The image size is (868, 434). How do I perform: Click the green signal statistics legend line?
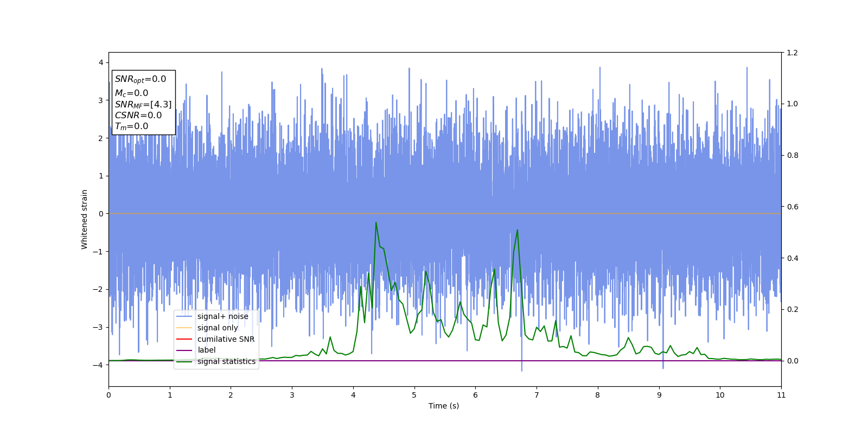(x=184, y=362)
